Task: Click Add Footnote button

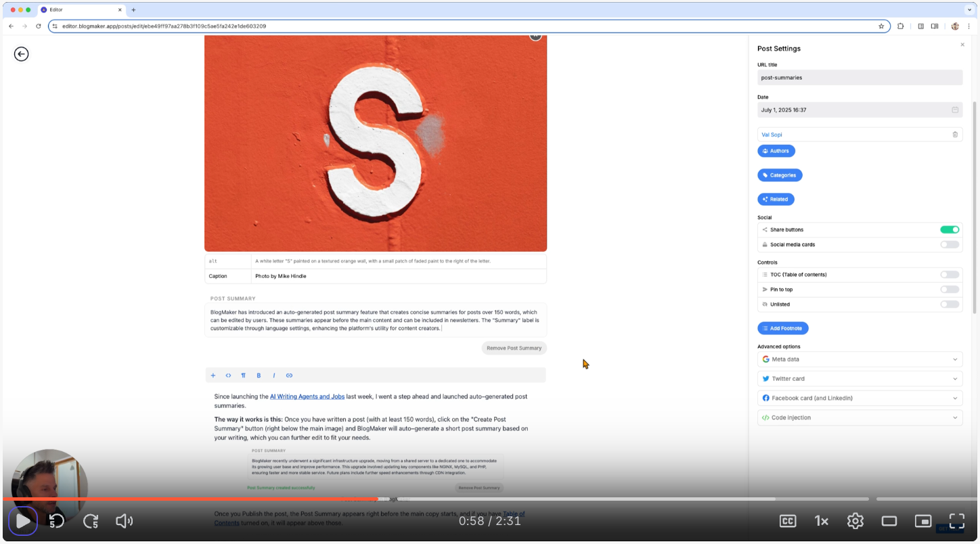Action: coord(783,328)
